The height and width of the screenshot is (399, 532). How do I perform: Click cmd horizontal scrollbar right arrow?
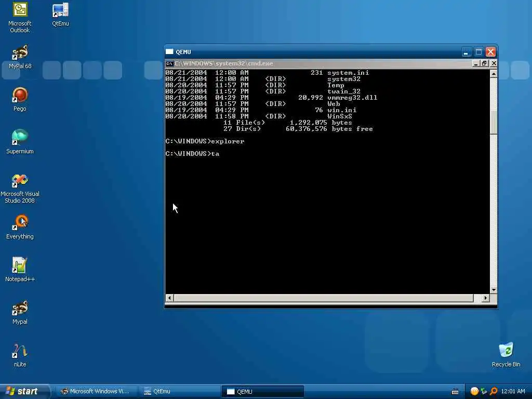point(486,298)
